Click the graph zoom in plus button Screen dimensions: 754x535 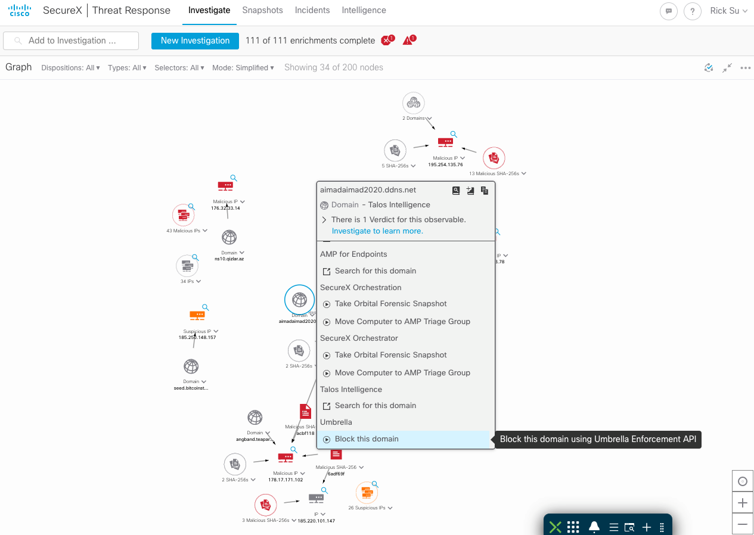coord(742,503)
